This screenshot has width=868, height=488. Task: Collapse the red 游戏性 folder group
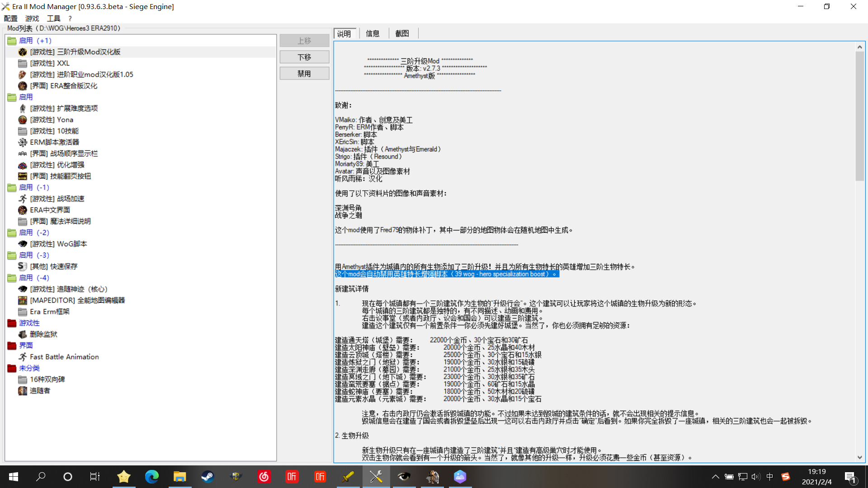12,323
